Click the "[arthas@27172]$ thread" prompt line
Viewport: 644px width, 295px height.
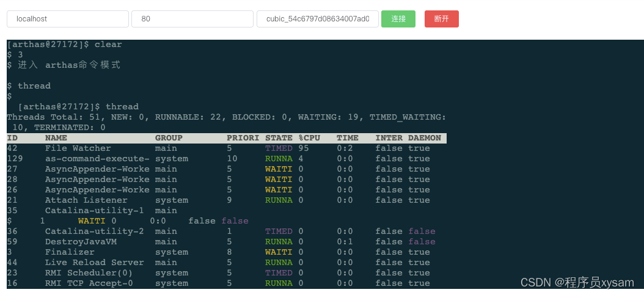pyautogui.click(x=78, y=107)
